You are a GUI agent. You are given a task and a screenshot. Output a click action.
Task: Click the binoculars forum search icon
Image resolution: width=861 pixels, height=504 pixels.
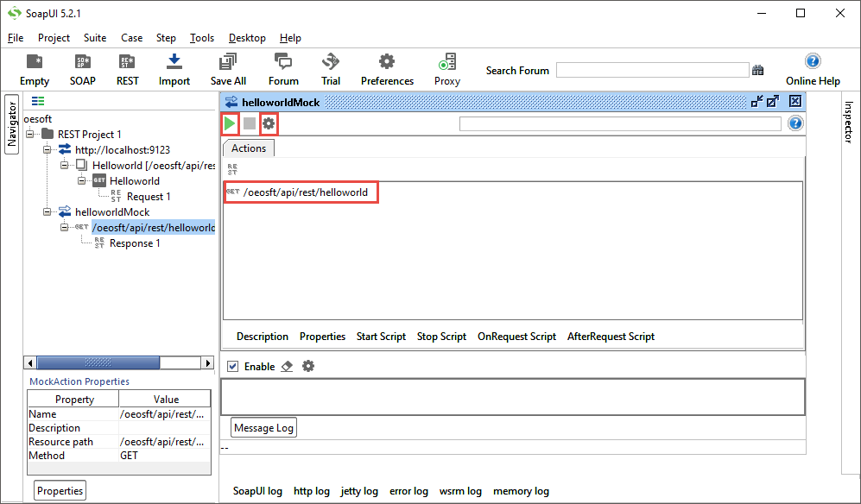tap(757, 70)
